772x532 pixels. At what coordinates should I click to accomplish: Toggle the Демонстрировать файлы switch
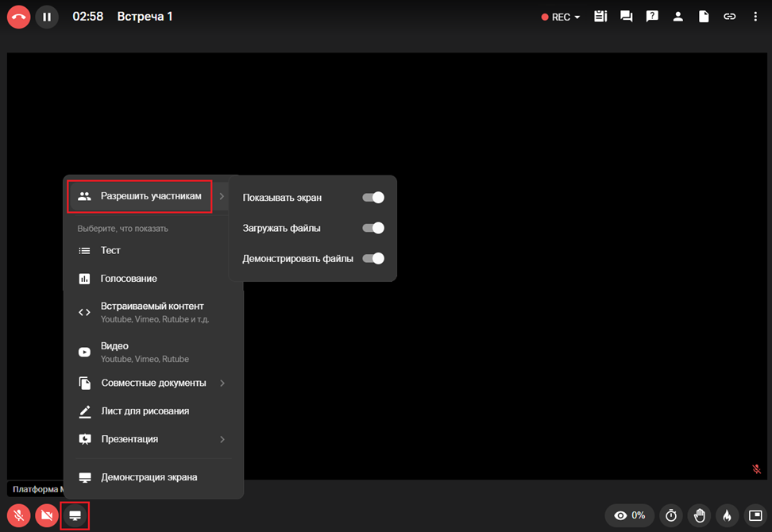coord(373,258)
